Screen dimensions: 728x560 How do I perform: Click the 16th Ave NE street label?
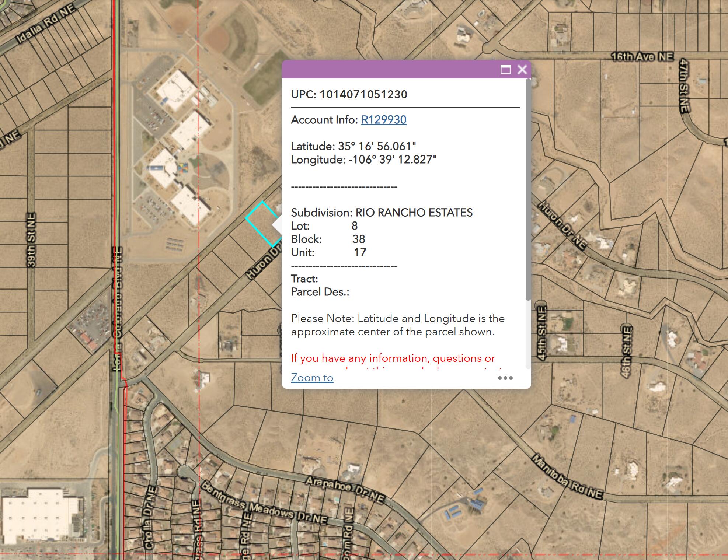642,56
